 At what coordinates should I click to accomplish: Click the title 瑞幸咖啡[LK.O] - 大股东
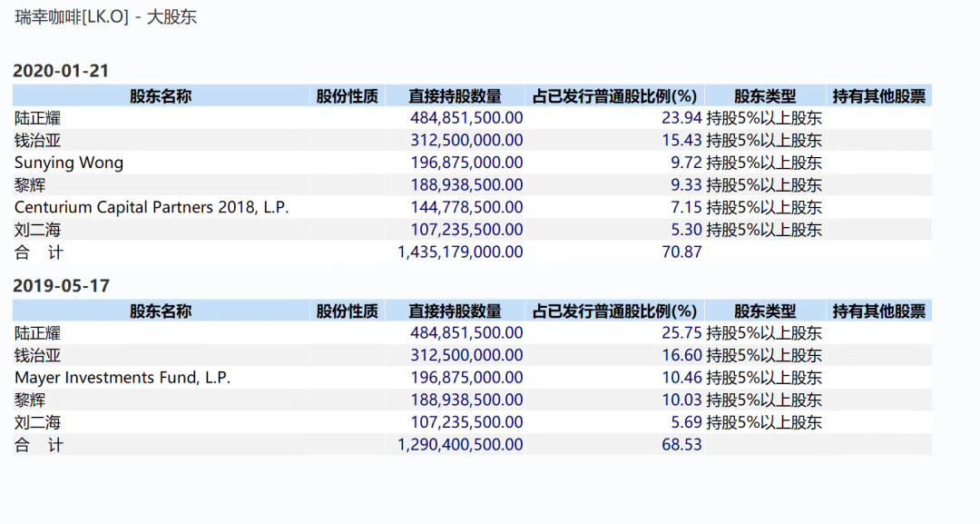(105, 17)
